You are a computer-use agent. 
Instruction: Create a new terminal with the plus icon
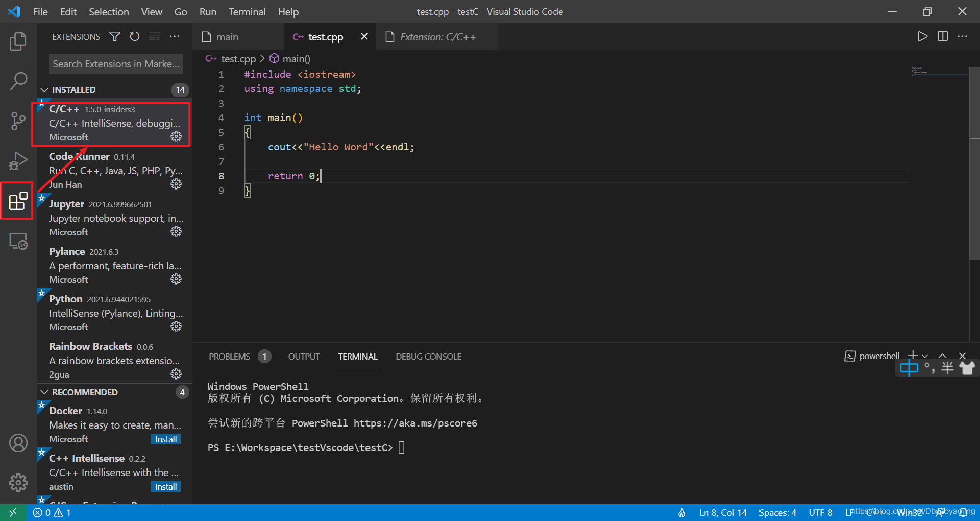tap(913, 356)
